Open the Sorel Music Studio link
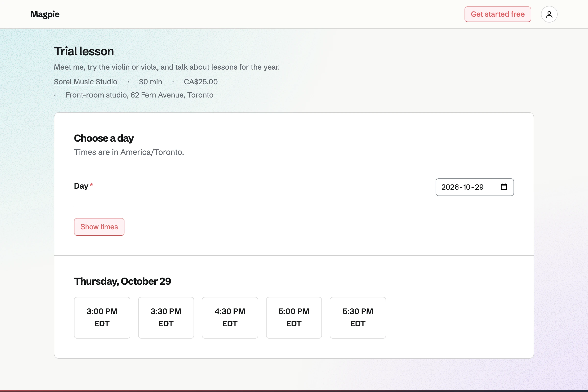588x392 pixels. [86, 82]
